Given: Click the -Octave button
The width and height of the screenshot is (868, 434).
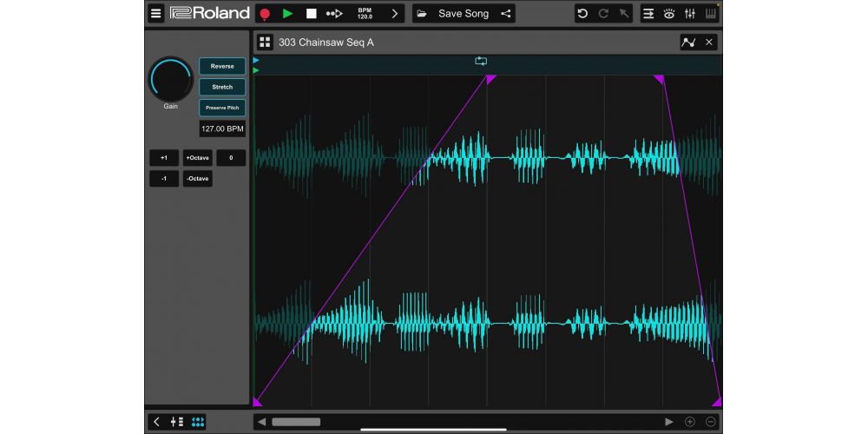Looking at the screenshot, I should 198,179.
